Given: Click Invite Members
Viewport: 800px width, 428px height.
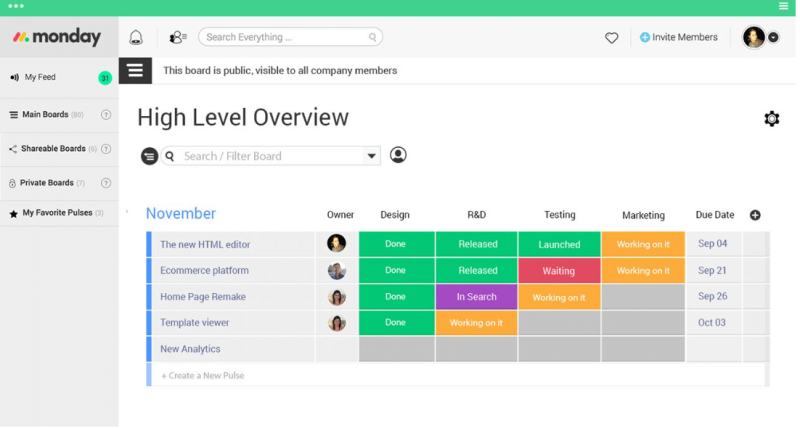Looking at the screenshot, I should point(679,37).
